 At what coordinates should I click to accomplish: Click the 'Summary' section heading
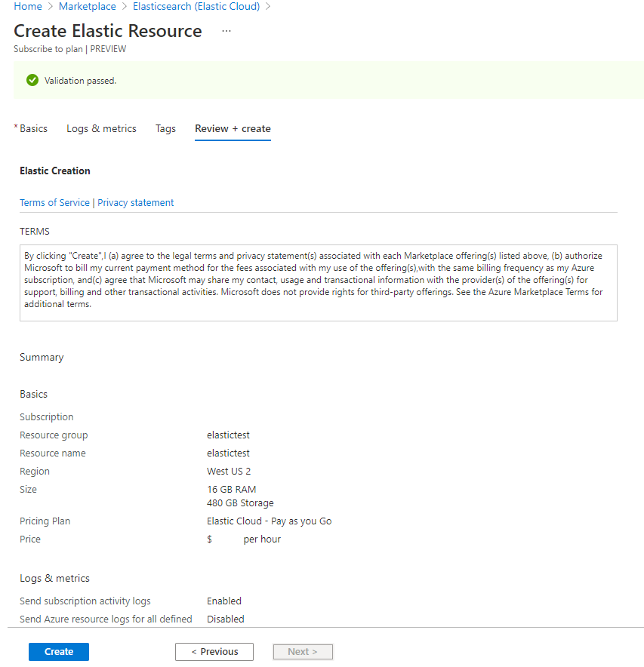(42, 358)
